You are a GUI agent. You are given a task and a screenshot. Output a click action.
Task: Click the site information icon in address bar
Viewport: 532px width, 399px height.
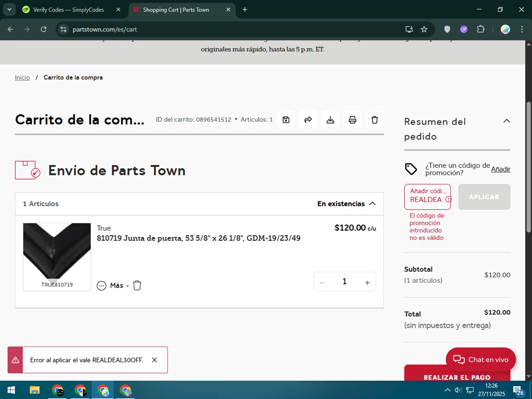tap(63, 29)
